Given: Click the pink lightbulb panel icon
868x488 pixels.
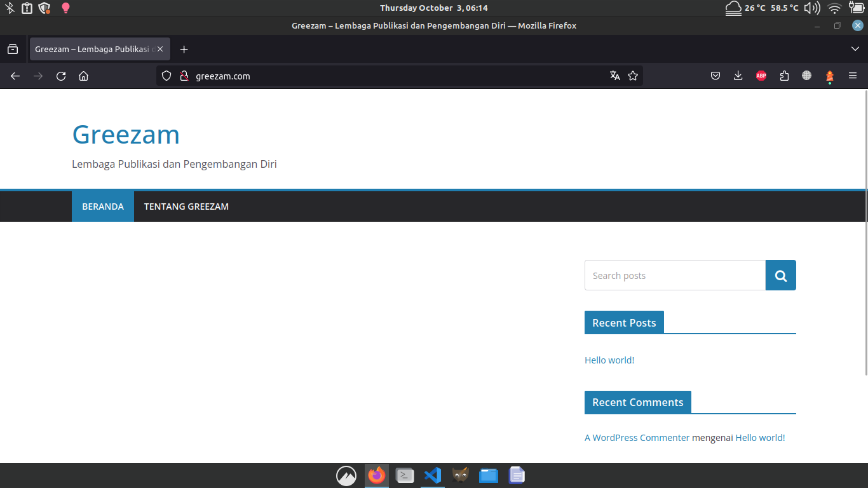Looking at the screenshot, I should [x=65, y=8].
